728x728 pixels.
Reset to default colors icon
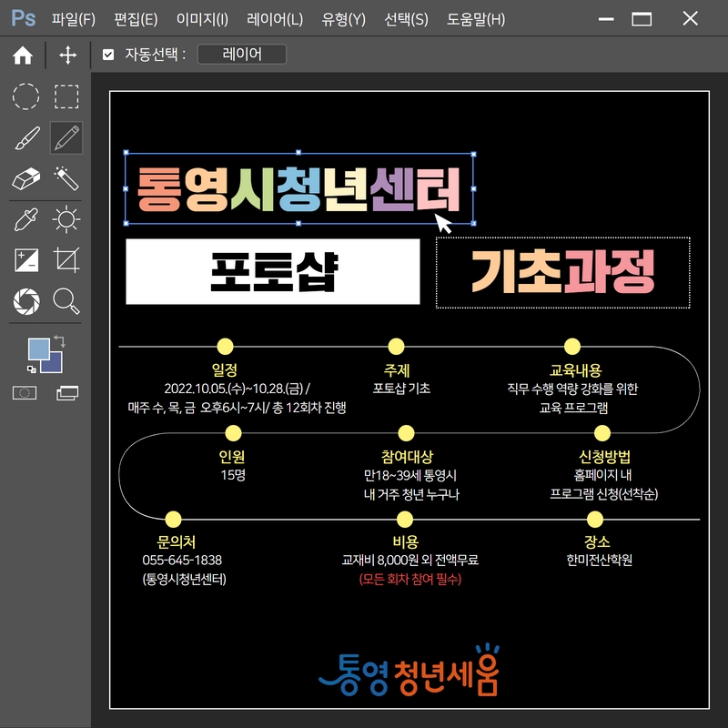pos(32,369)
